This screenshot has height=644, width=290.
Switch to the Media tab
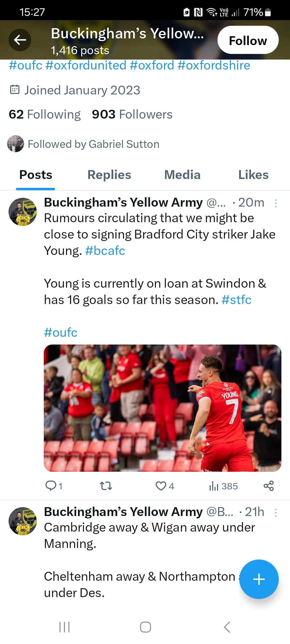pos(182,175)
